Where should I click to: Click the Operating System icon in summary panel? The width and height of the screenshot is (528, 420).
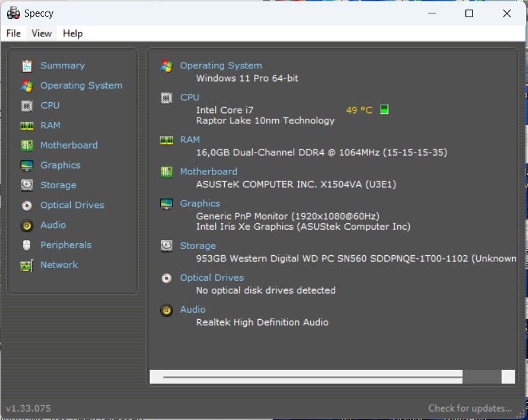[x=167, y=66]
